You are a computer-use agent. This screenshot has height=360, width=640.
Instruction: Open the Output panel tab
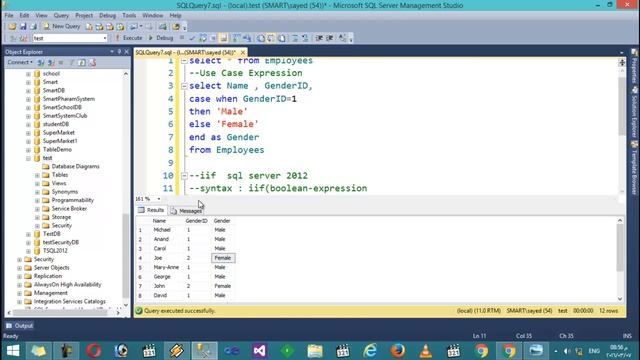coord(20,326)
